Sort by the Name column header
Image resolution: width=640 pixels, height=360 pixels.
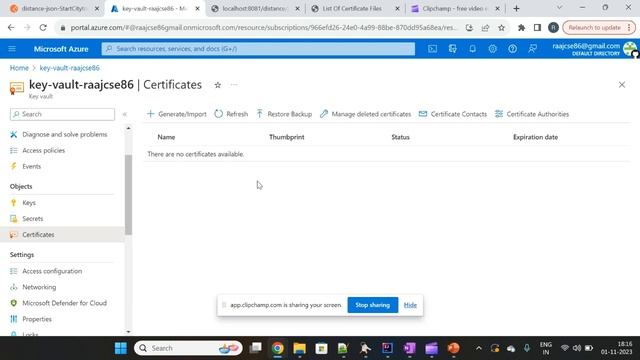166,137
